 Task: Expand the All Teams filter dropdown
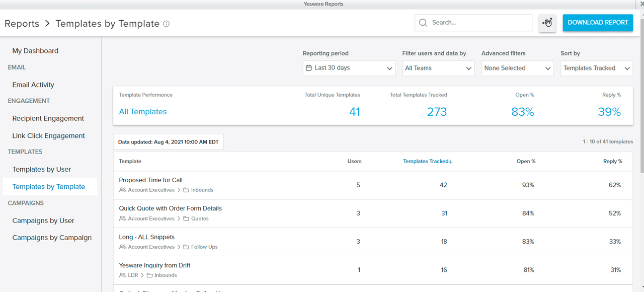pyautogui.click(x=438, y=68)
